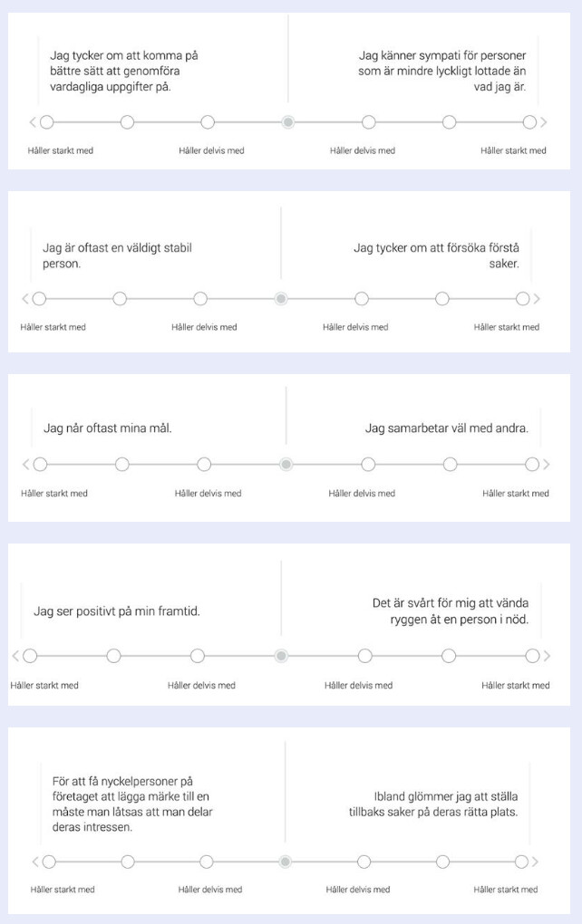Click right chevron on 'Jag tycker om att försöka förstå' scale
Image resolution: width=582 pixels, height=924 pixels.
coord(537,299)
